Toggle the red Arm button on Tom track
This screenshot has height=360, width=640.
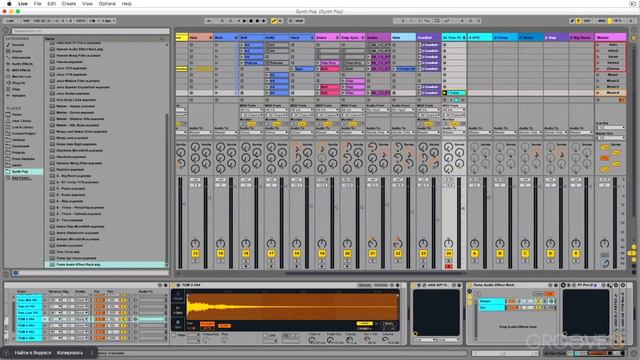pos(448,266)
